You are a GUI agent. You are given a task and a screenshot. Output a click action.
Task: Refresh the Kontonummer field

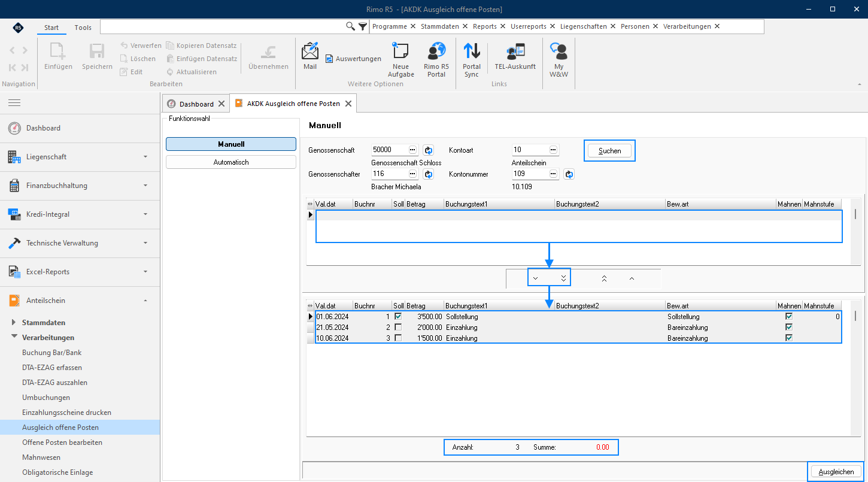569,174
